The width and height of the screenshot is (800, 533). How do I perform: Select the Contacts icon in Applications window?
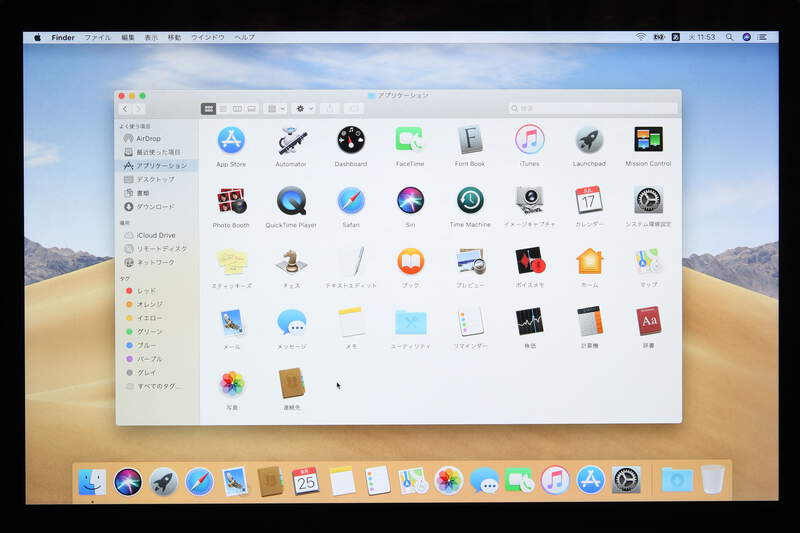[292, 383]
